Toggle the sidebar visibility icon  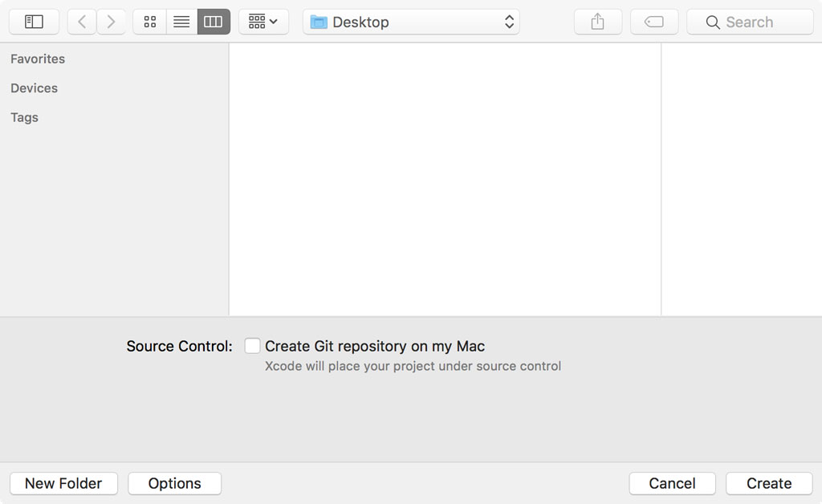coord(33,21)
